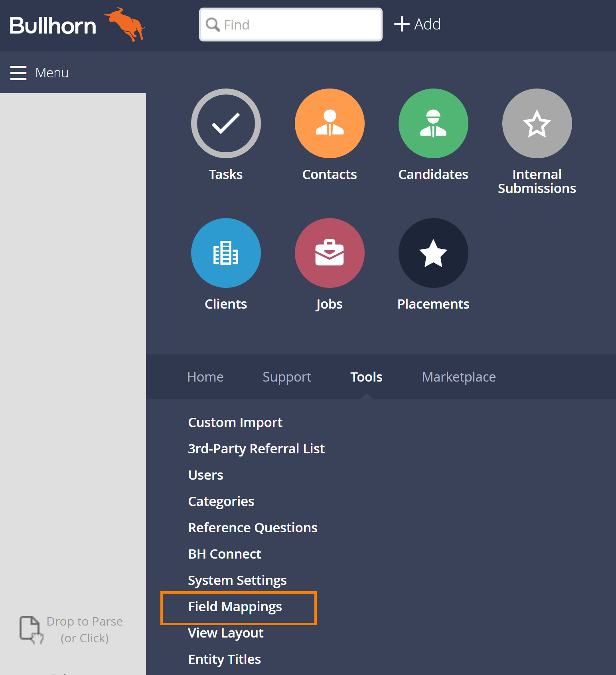Switch to the Home tab
Viewport: 616px width, 675px height.
(205, 377)
